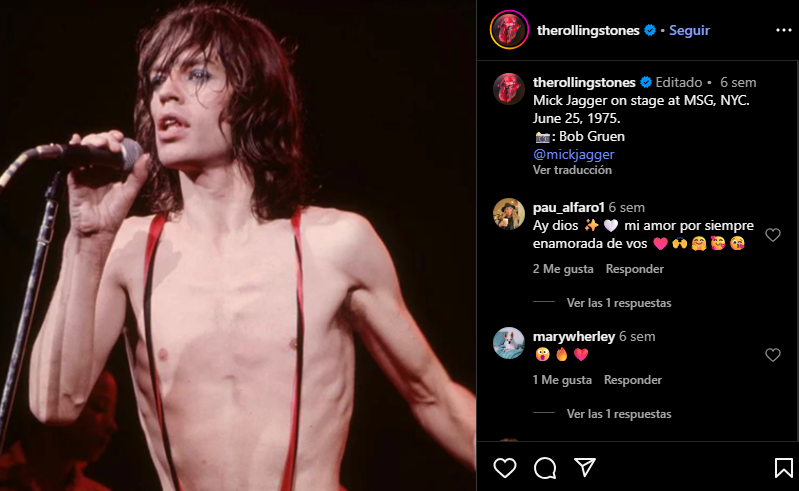799x491 pixels.
Task: View likes on pau_alfaro1's comment
Action: click(563, 269)
